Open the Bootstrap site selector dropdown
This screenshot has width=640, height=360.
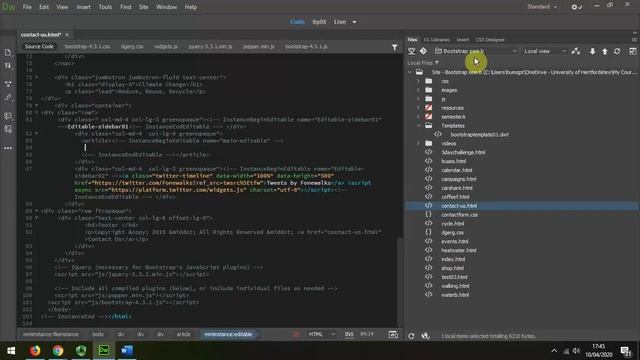tap(476, 51)
